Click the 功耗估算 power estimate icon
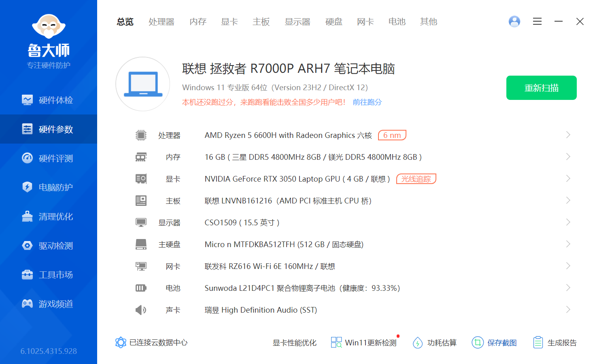Image resolution: width=595 pixels, height=364 pixels. (x=418, y=343)
